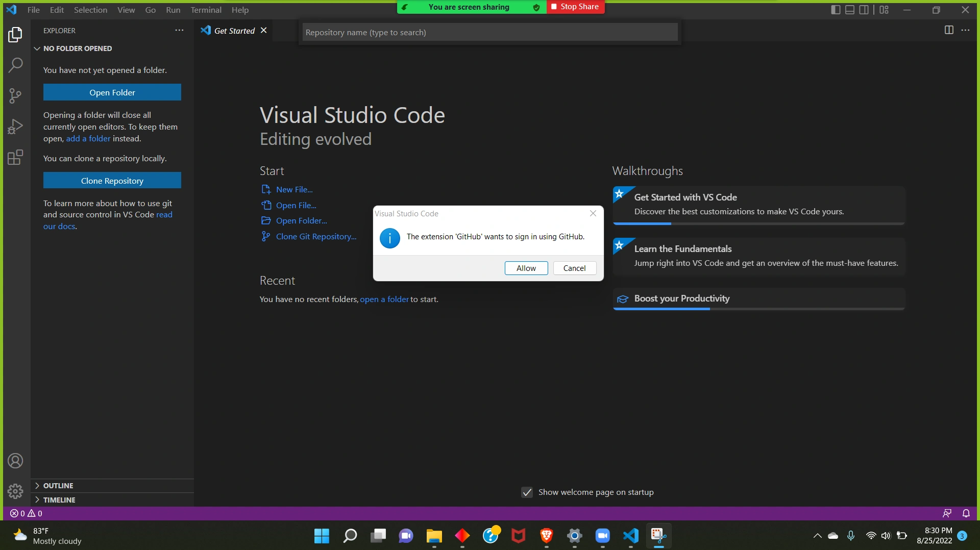This screenshot has width=980, height=550.
Task: Click the split editor right icon
Action: (949, 30)
